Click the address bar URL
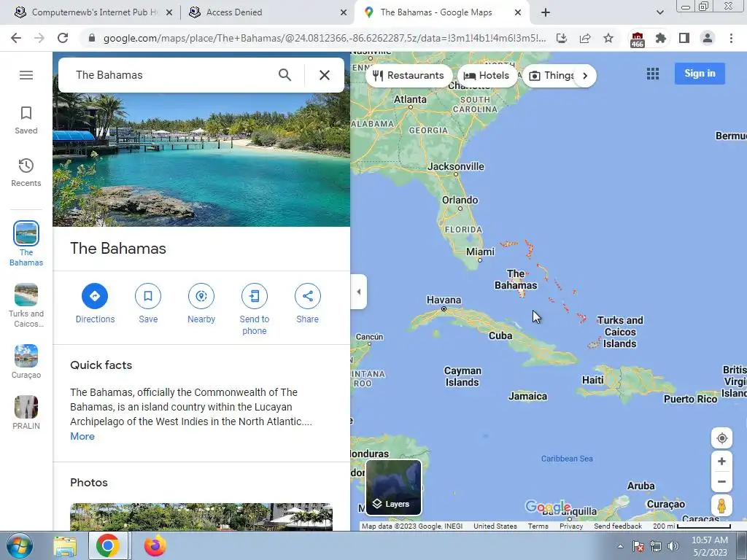Screen dimensions: 747x560 pos(325,38)
